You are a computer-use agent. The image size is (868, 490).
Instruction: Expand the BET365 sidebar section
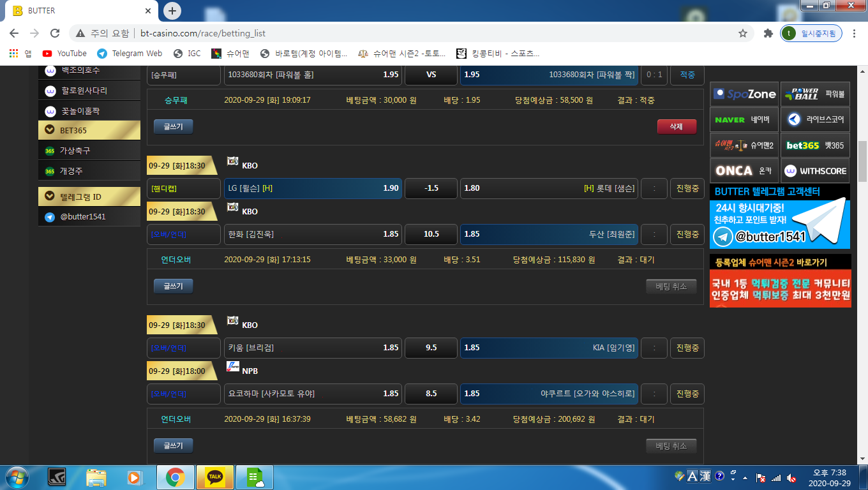(x=89, y=130)
